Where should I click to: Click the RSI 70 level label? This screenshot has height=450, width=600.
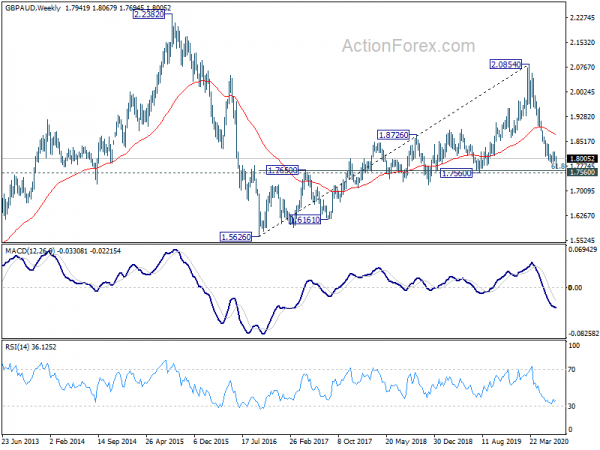point(571,370)
